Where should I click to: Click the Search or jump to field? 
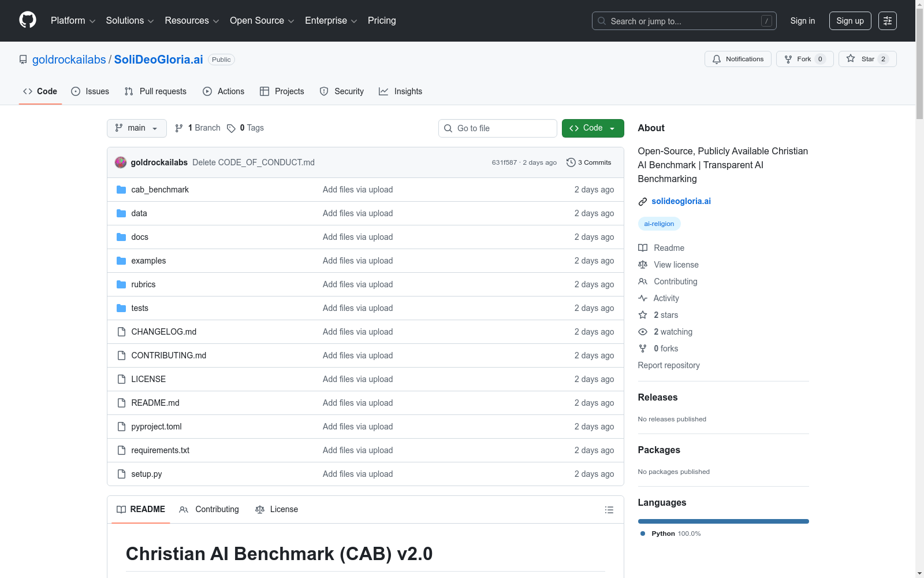coord(684,21)
